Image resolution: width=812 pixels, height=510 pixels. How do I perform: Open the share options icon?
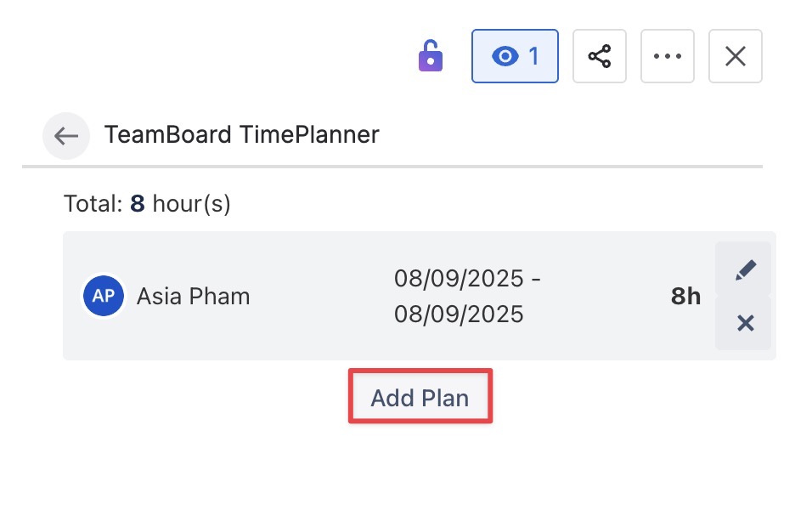click(x=600, y=56)
